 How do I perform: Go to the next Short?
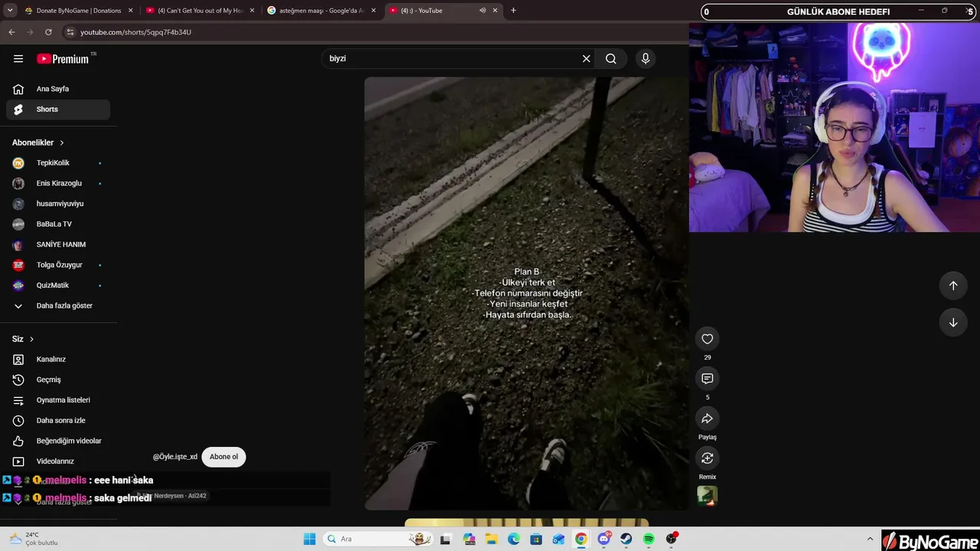pos(953,322)
